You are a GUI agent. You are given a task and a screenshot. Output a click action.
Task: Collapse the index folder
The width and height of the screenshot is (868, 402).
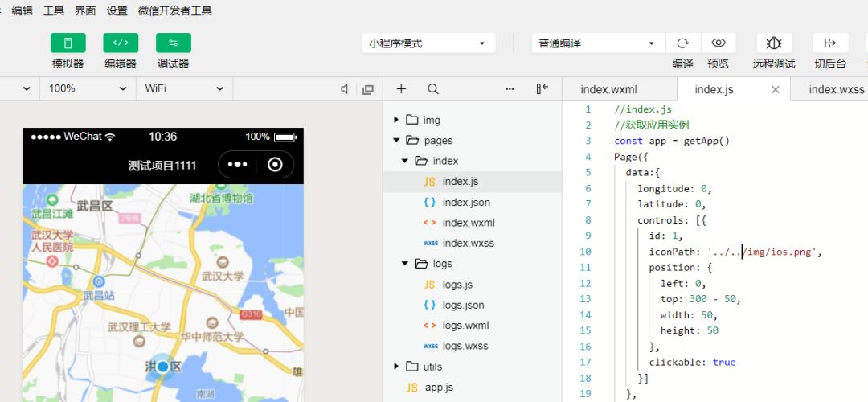click(404, 161)
